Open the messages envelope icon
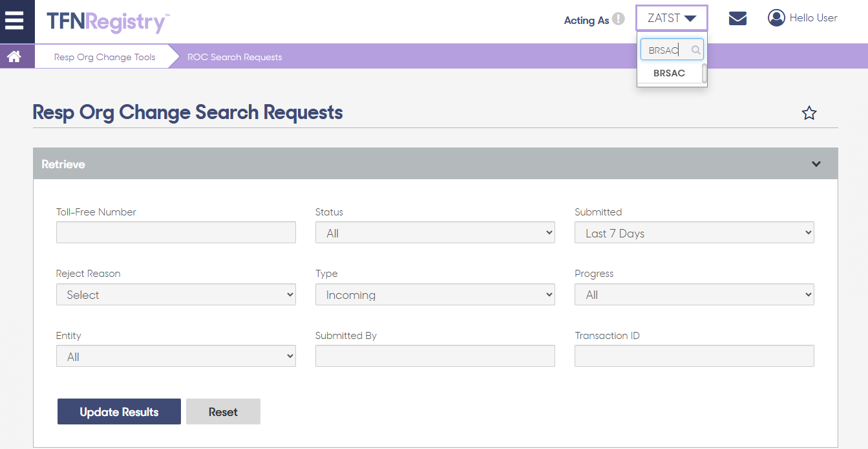This screenshot has height=449, width=868. (737, 18)
